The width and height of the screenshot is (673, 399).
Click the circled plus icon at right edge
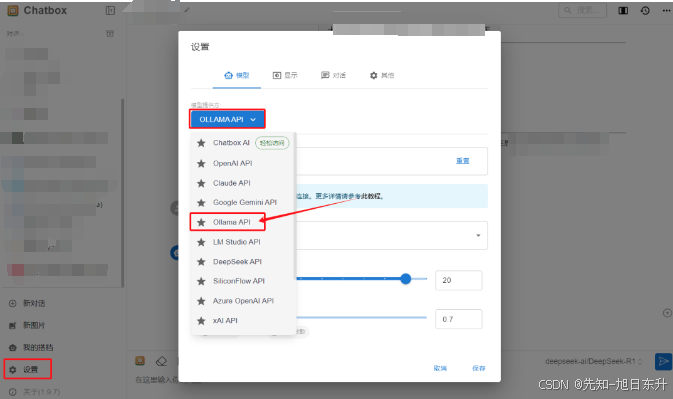point(667,313)
